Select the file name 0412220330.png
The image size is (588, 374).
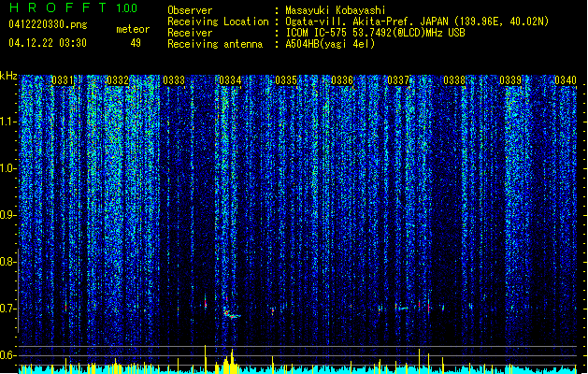48,25
